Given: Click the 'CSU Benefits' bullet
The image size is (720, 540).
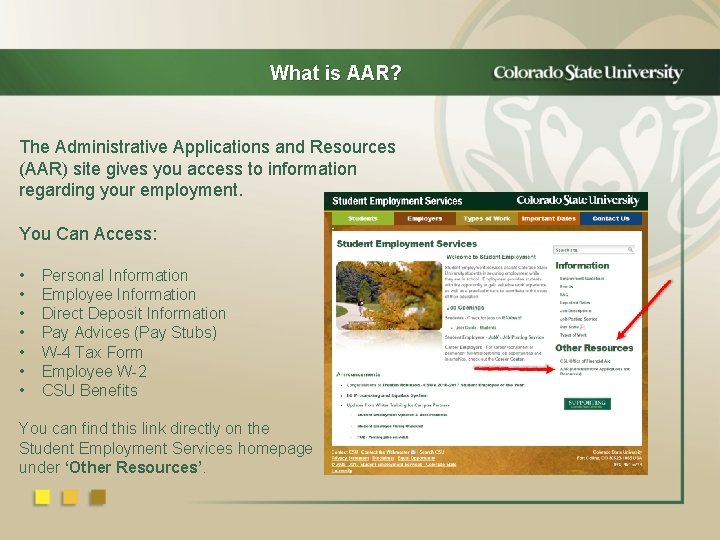Looking at the screenshot, I should [90, 390].
